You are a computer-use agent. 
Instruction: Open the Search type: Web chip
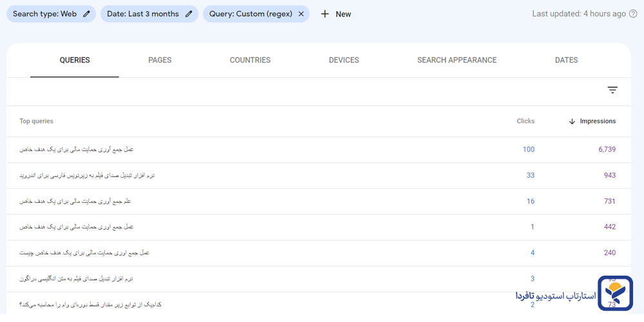pyautogui.click(x=44, y=14)
